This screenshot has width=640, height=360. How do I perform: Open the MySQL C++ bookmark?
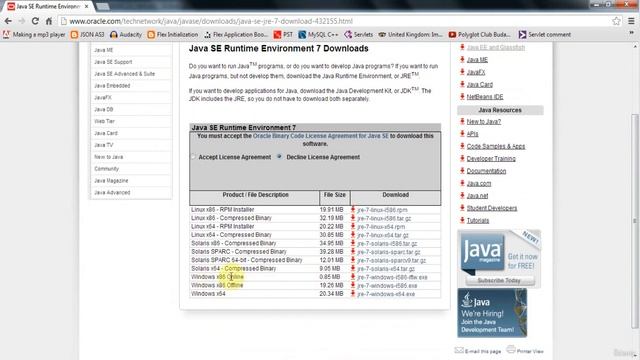[x=318, y=35]
